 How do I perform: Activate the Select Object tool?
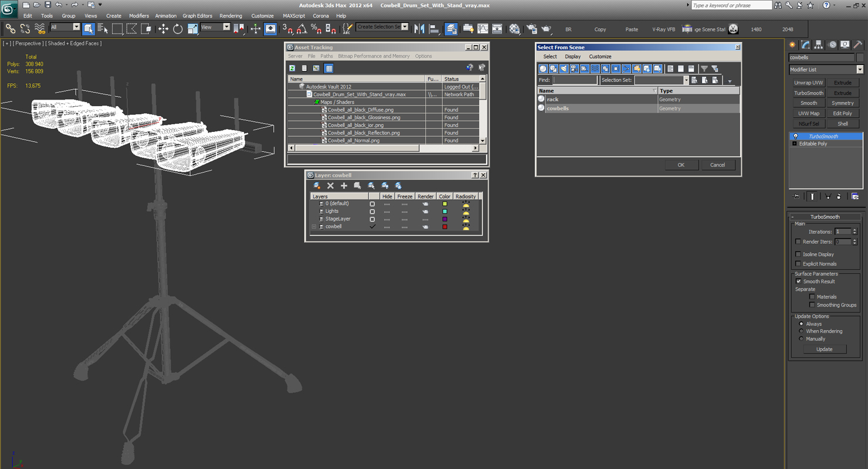pyautogui.click(x=89, y=28)
